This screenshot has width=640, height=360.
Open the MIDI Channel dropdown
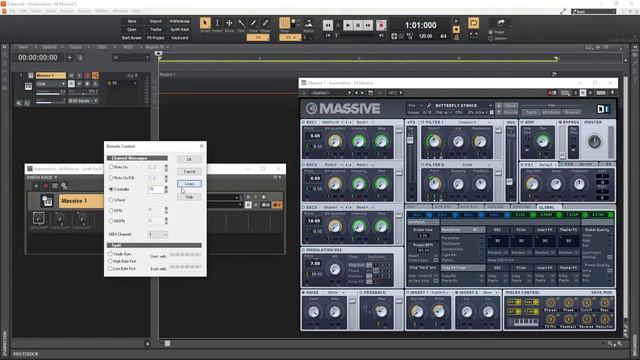tap(158, 234)
